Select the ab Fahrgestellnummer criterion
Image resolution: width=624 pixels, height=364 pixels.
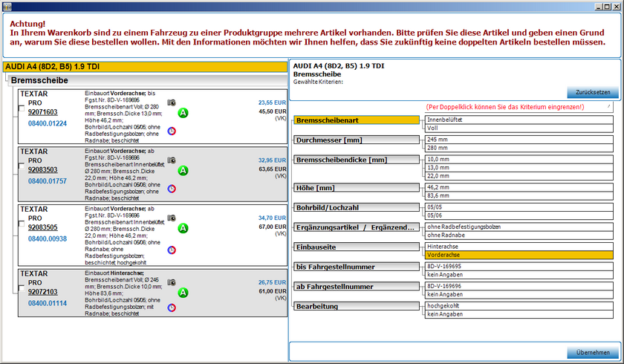[357, 287]
